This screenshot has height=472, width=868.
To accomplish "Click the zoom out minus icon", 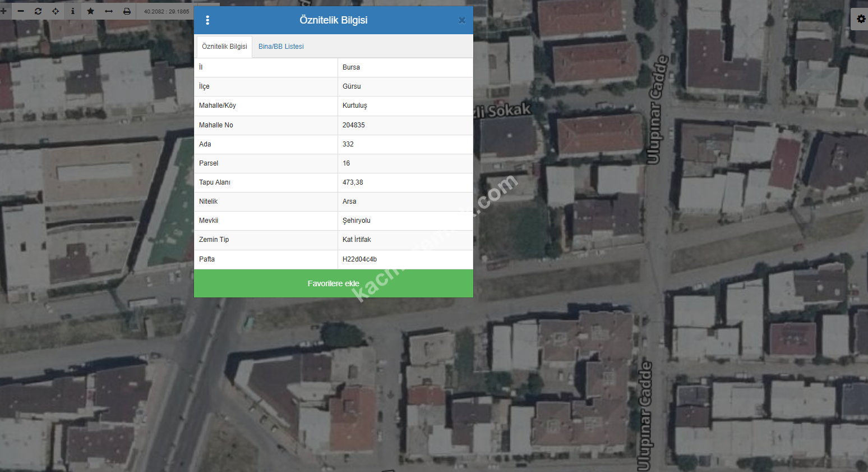I will click(21, 11).
